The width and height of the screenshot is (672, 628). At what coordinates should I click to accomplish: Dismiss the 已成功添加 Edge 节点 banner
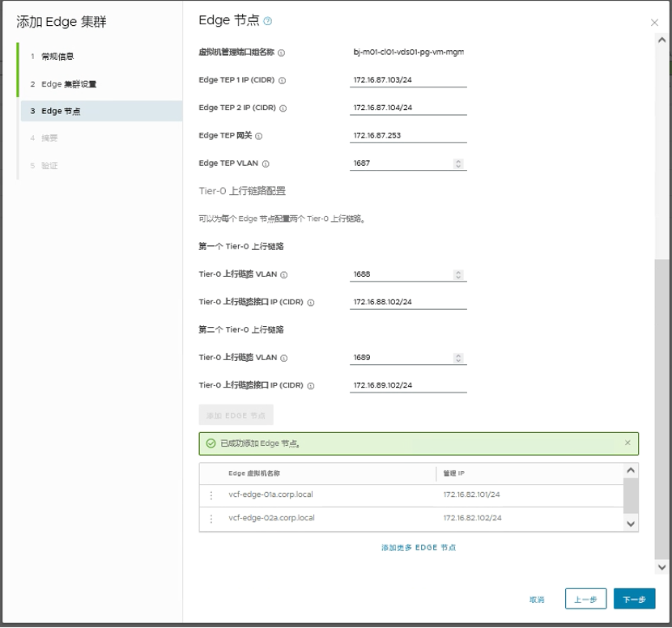pos(627,443)
